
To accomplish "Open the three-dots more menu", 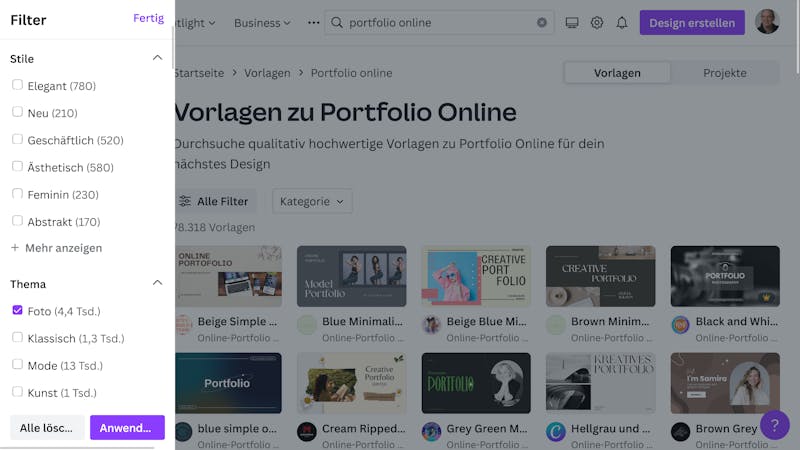I will pos(313,22).
